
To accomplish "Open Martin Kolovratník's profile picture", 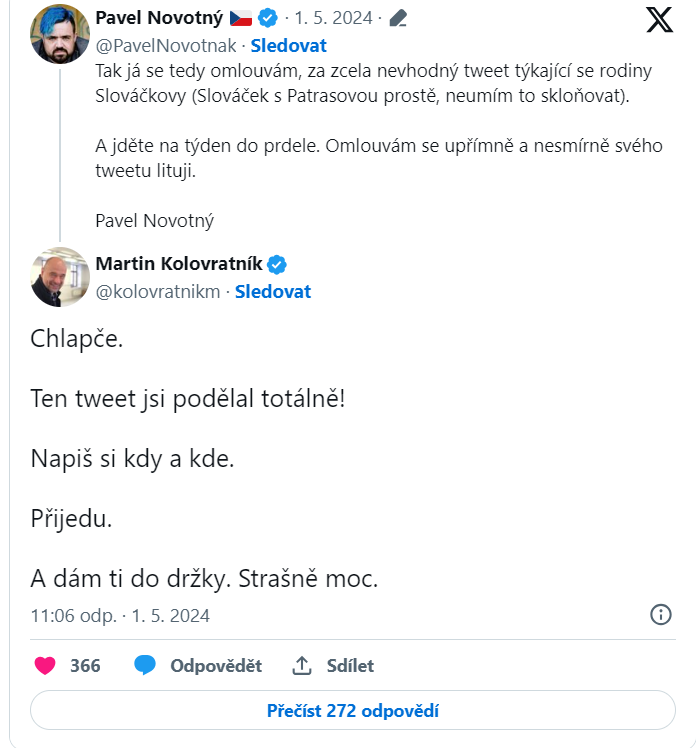I will (60, 277).
